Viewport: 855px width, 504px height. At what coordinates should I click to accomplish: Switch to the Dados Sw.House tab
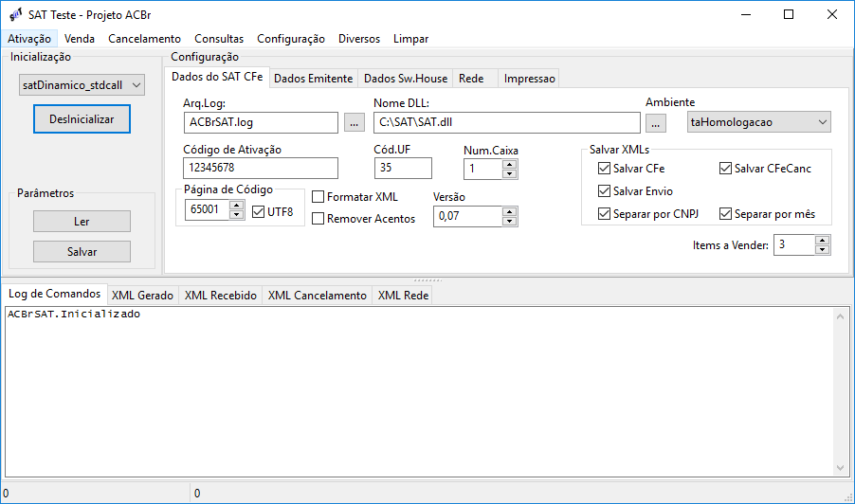coord(405,79)
